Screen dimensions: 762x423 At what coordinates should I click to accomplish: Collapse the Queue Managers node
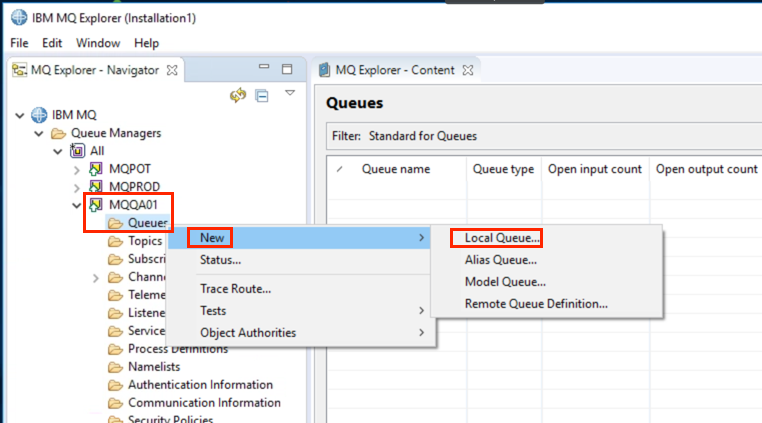coord(39,134)
